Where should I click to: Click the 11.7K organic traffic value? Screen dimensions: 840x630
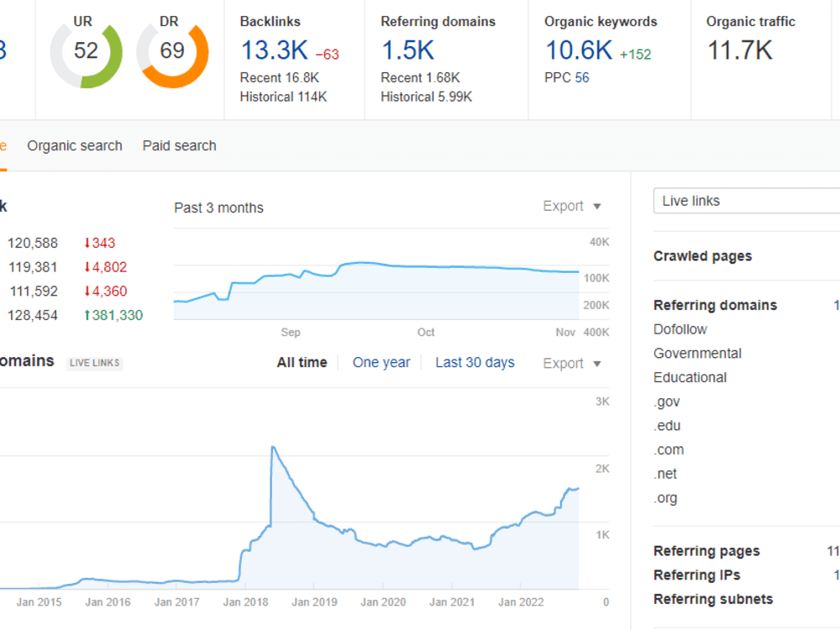coord(740,50)
